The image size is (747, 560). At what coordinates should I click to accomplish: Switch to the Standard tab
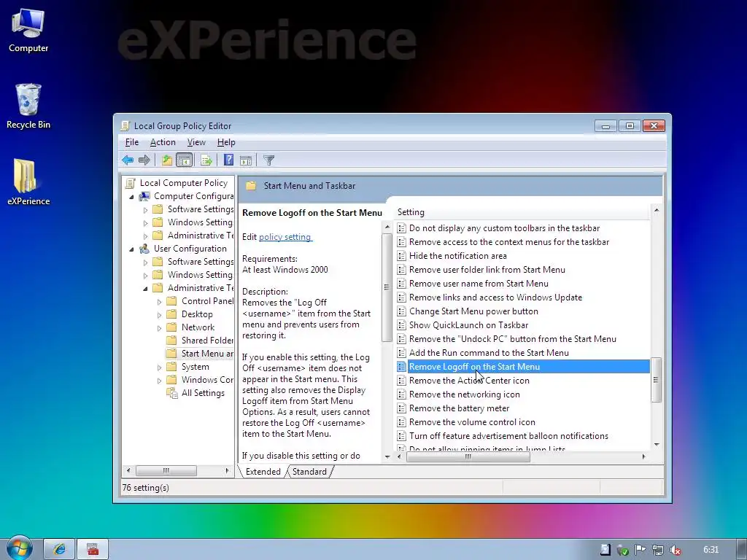309,472
